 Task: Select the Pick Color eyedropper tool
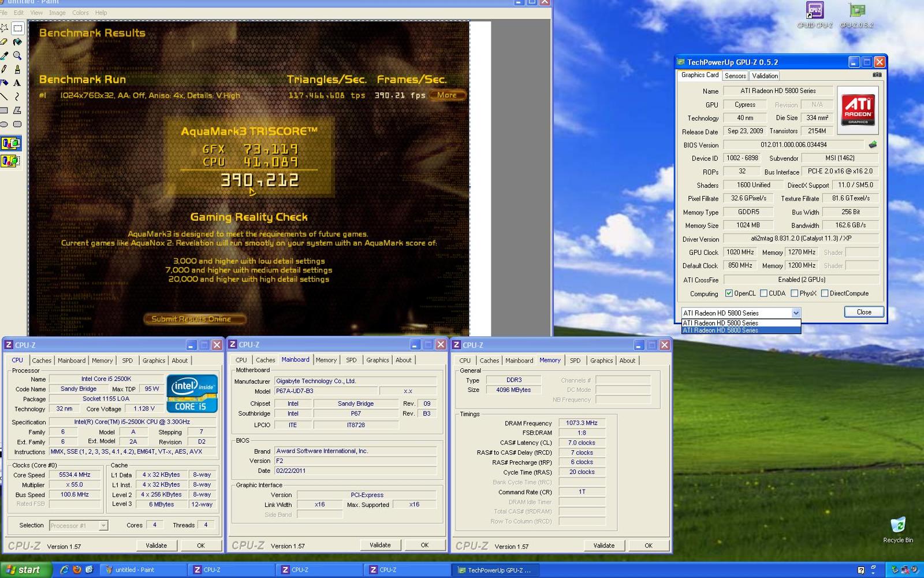(x=4, y=55)
